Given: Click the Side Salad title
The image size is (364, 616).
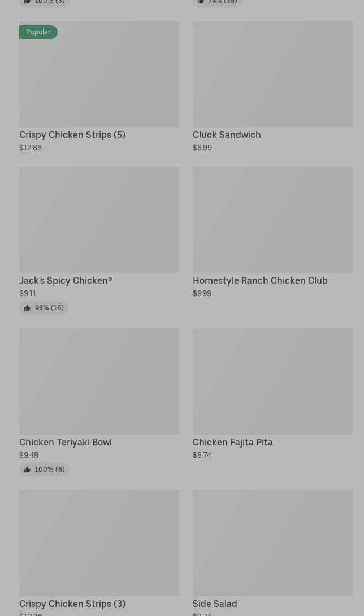Looking at the screenshot, I should (x=215, y=604).
